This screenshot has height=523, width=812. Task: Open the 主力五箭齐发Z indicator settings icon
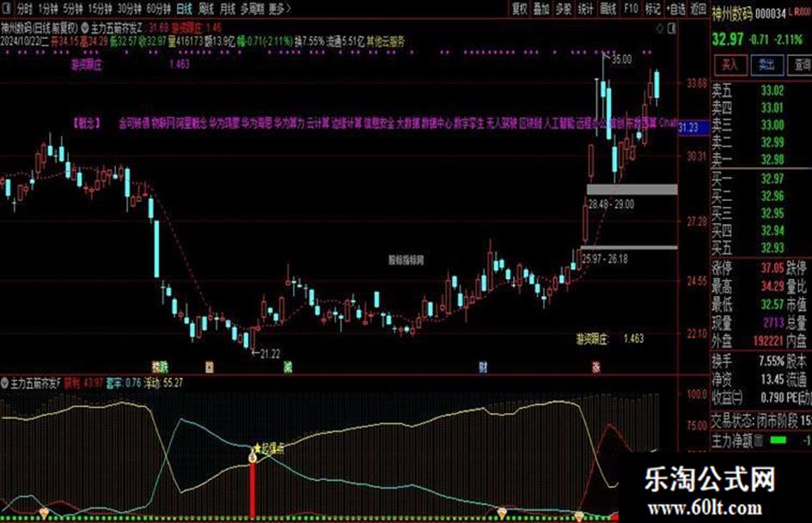[85, 27]
